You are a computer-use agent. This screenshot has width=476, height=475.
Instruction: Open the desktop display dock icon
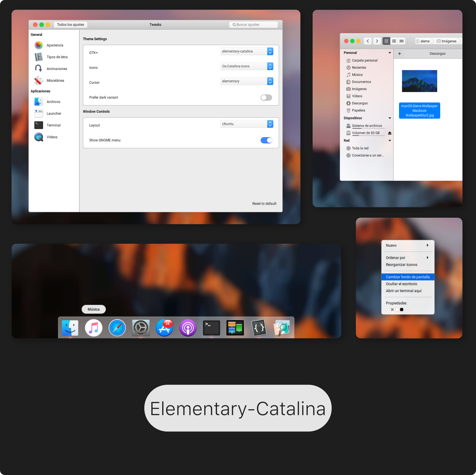[235, 328]
